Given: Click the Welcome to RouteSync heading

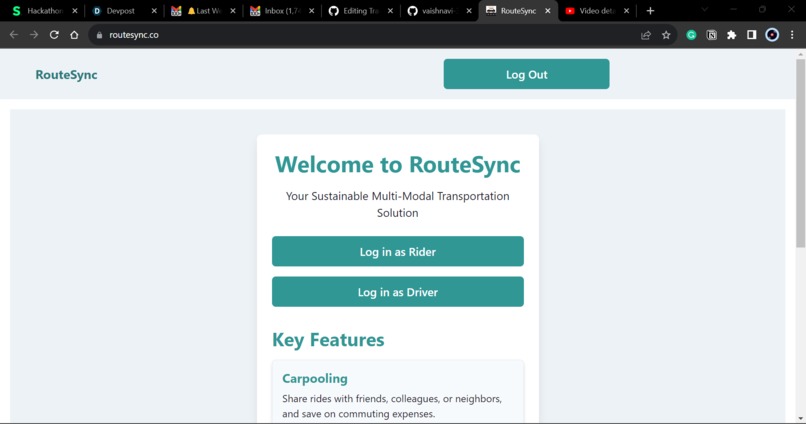Looking at the screenshot, I should pos(398,164).
